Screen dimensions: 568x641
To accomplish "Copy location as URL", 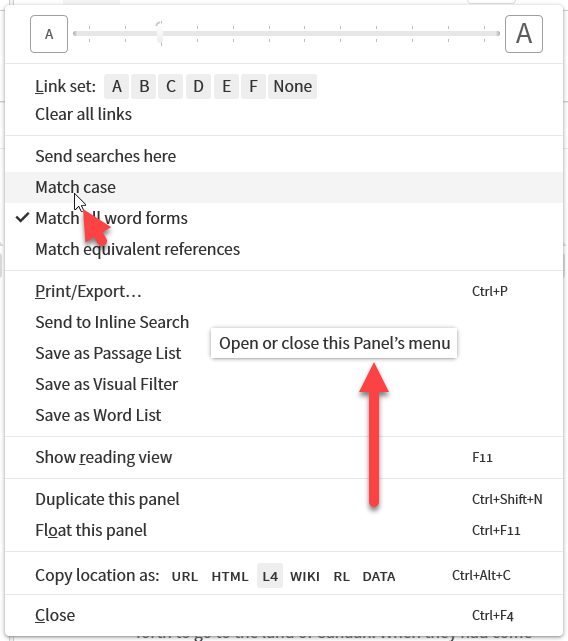I will point(184,576).
